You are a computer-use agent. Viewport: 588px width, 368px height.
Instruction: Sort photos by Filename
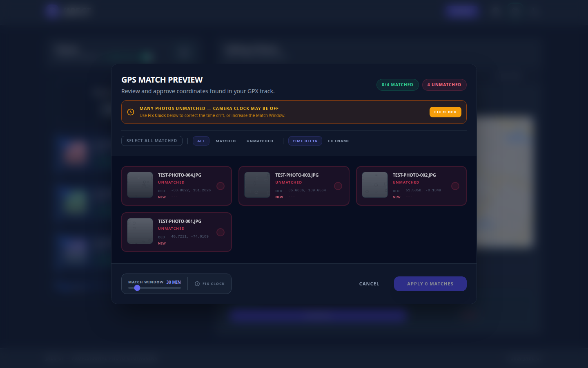click(339, 141)
